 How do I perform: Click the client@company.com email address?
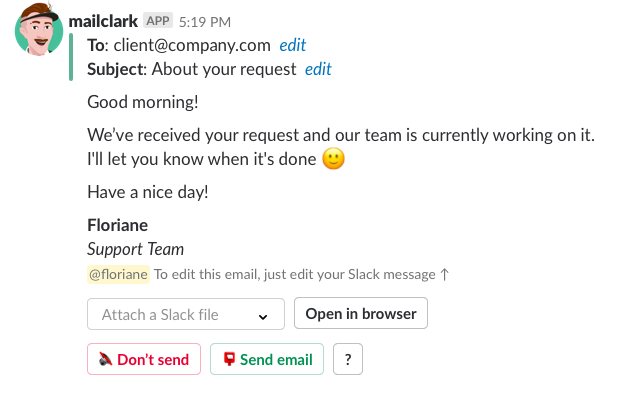pyautogui.click(x=192, y=45)
